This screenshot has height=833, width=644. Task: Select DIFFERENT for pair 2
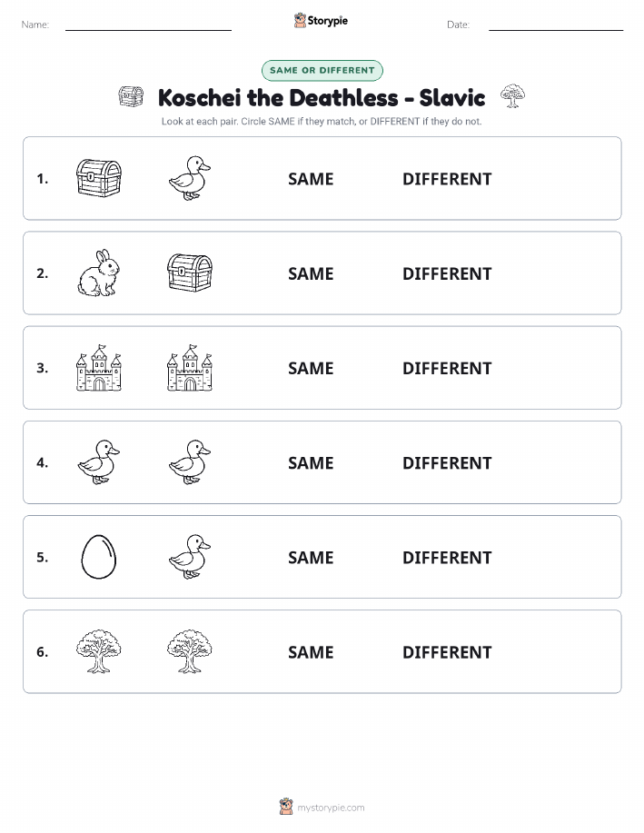[447, 273]
